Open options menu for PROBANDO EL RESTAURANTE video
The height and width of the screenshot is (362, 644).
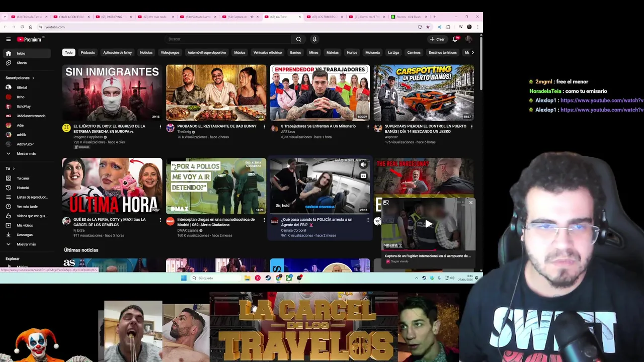[x=264, y=127]
